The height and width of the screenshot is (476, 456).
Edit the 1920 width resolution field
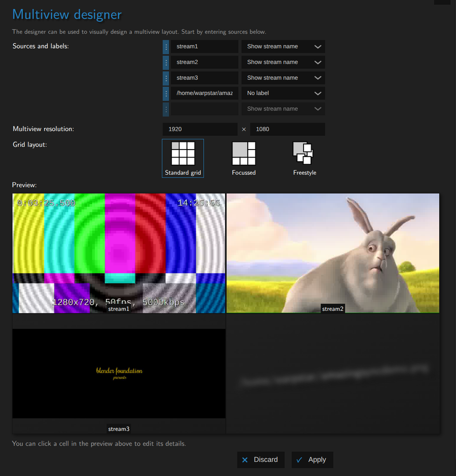coord(200,129)
